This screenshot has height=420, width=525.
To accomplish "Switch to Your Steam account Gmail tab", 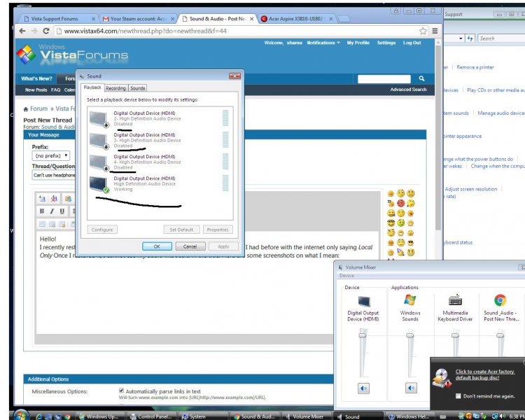I will [138, 19].
